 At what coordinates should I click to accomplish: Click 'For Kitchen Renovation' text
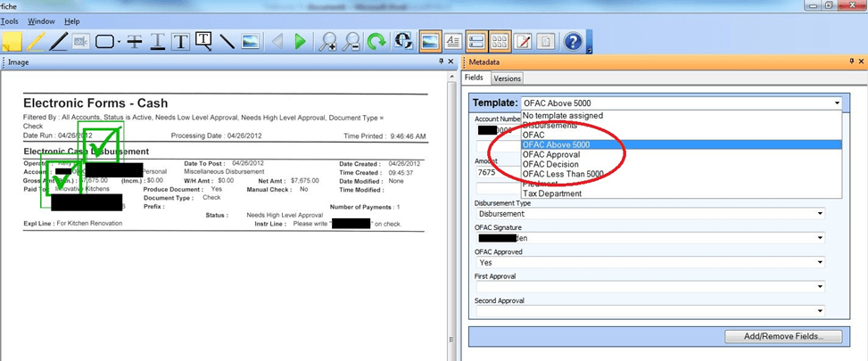point(90,224)
